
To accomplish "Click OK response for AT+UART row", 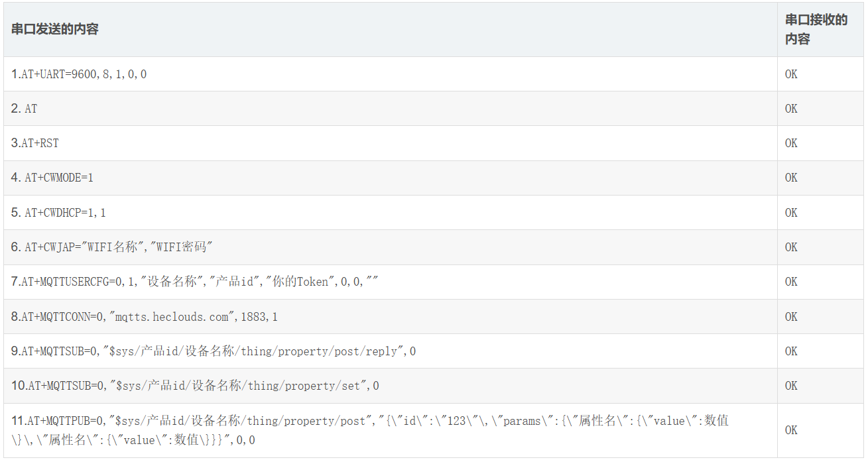I will (791, 74).
